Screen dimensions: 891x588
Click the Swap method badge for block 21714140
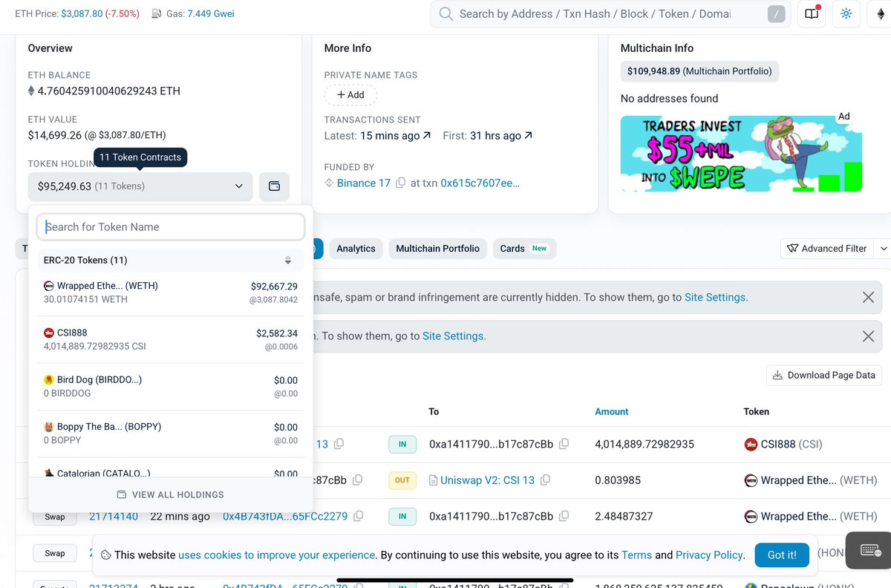click(55, 517)
